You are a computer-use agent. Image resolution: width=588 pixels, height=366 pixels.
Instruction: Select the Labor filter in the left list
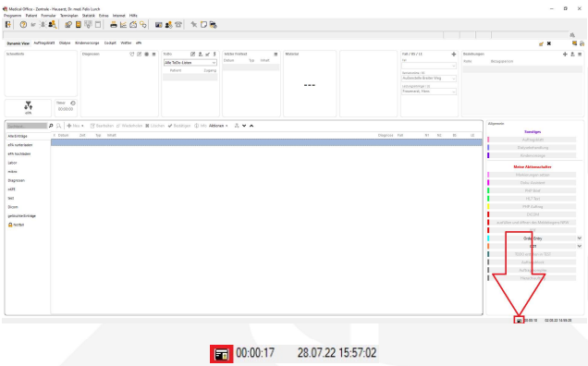click(12, 163)
